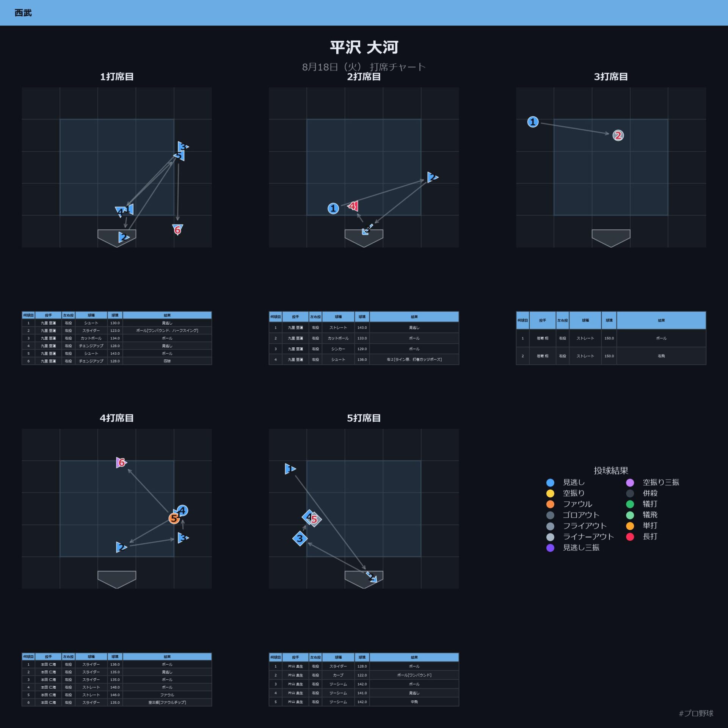
Task: Click the 西武 team header label
Action: tap(23, 13)
